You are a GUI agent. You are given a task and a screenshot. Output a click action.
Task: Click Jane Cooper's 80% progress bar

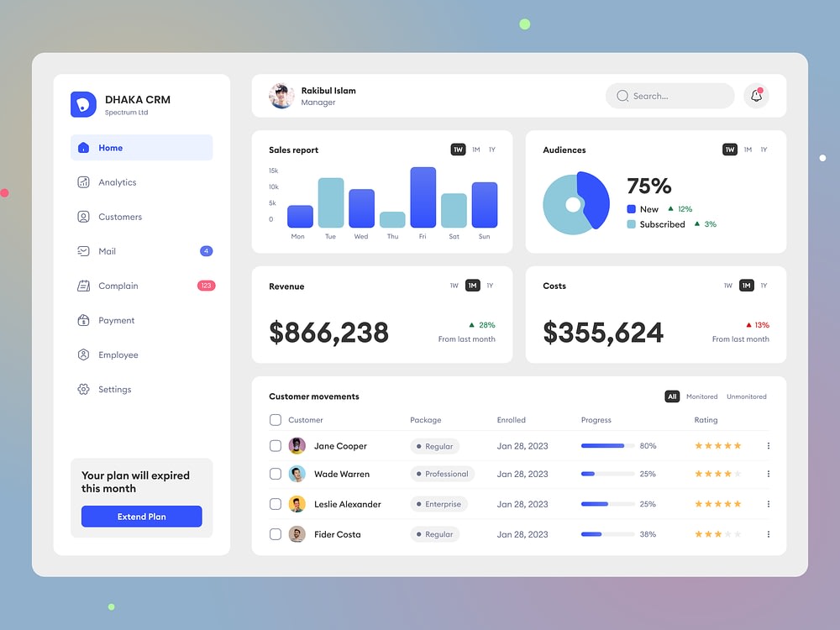click(607, 446)
